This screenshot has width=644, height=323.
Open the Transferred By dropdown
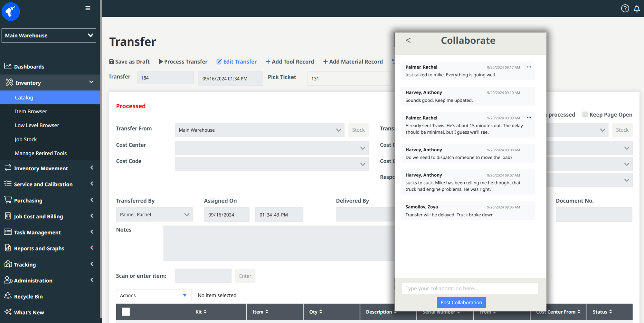[154, 214]
